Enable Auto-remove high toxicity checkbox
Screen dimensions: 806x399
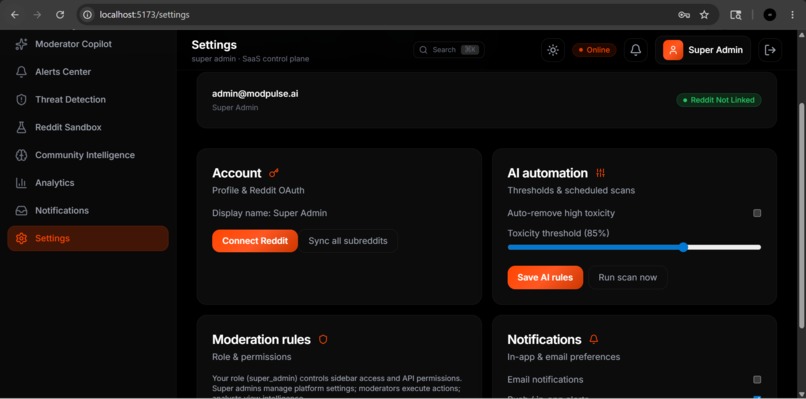point(757,213)
